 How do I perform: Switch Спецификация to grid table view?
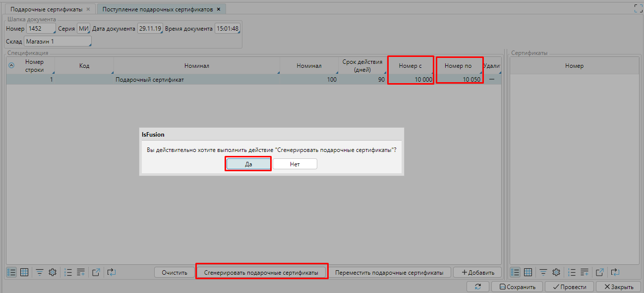tap(24, 272)
